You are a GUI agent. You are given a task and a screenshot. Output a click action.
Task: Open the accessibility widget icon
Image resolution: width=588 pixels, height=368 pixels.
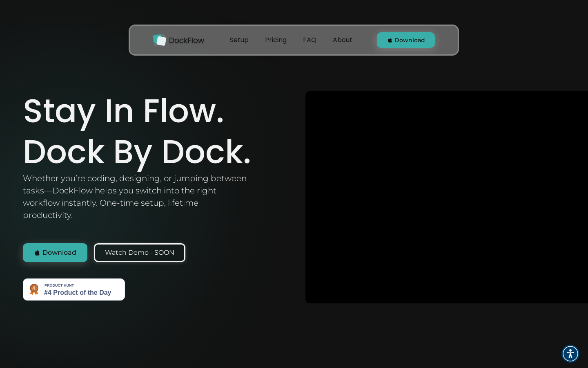click(x=570, y=354)
